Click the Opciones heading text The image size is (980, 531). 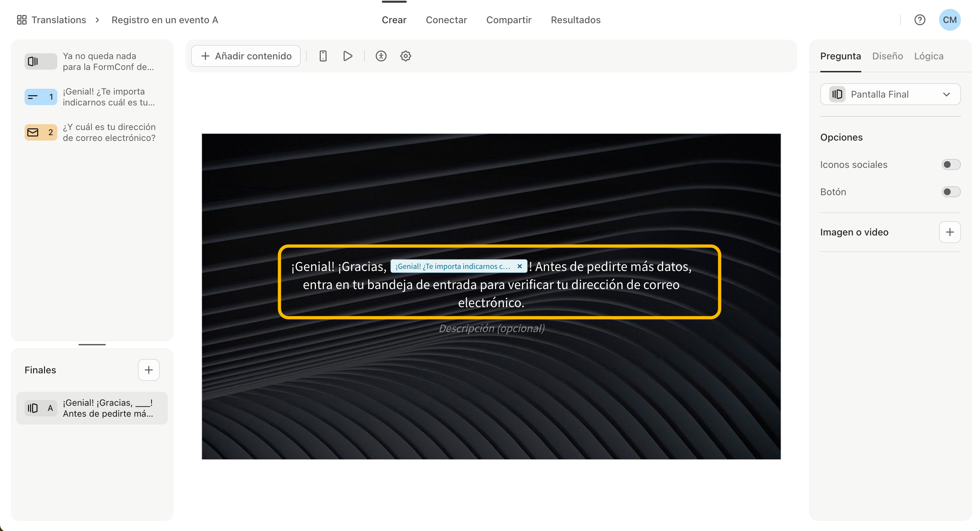click(x=841, y=137)
